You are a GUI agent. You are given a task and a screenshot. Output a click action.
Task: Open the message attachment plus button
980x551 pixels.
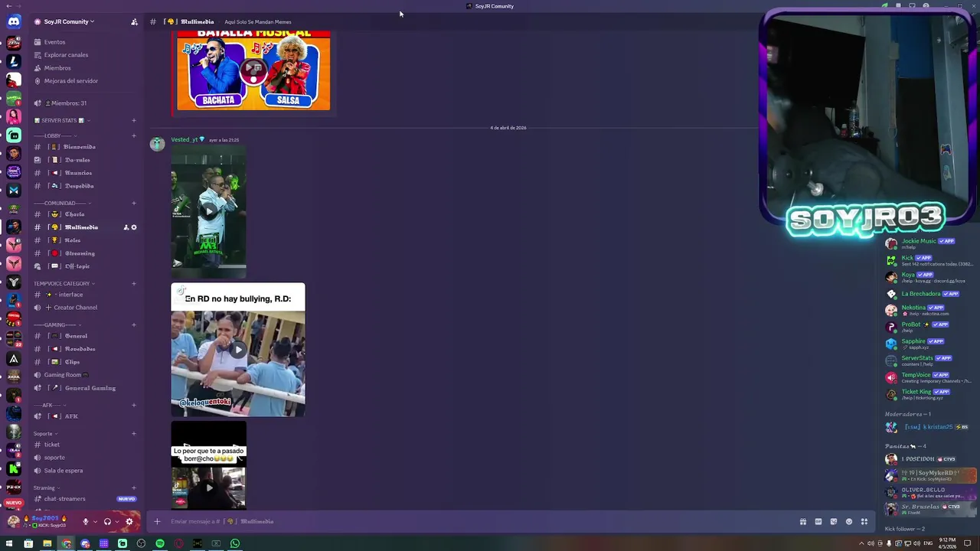point(157,522)
